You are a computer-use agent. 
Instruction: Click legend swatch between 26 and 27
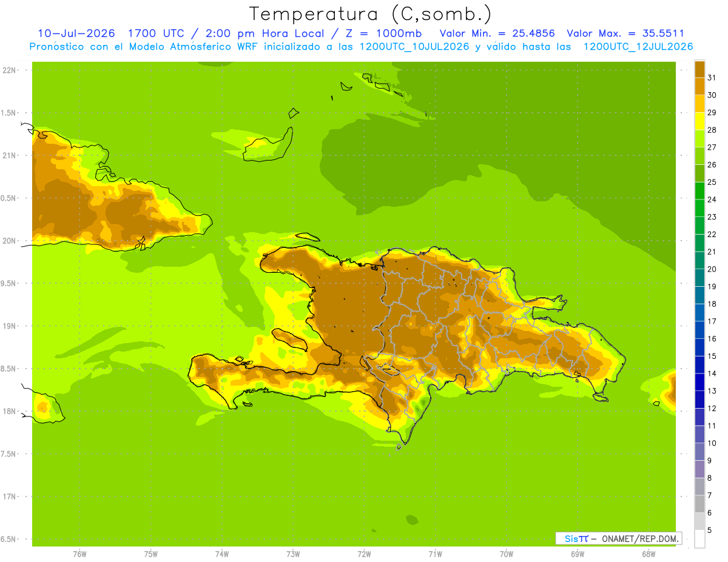699,156
